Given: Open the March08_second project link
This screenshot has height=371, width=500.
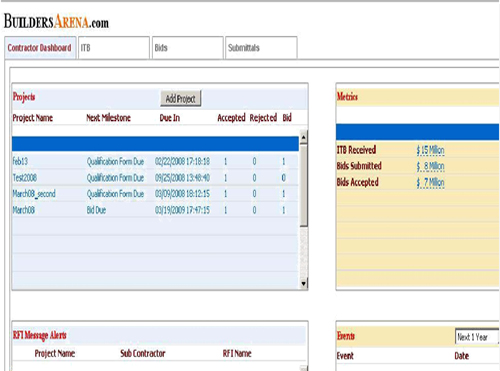Looking at the screenshot, I should coord(34,194).
